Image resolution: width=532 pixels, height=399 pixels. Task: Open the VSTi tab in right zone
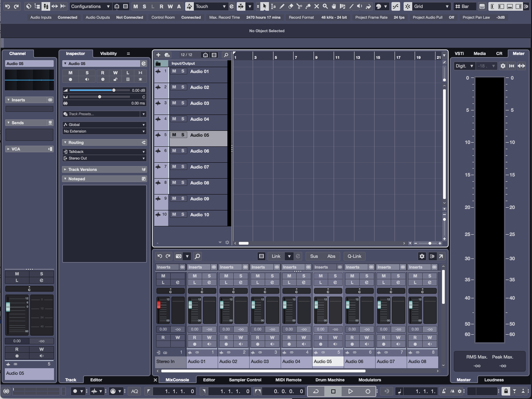coord(459,53)
